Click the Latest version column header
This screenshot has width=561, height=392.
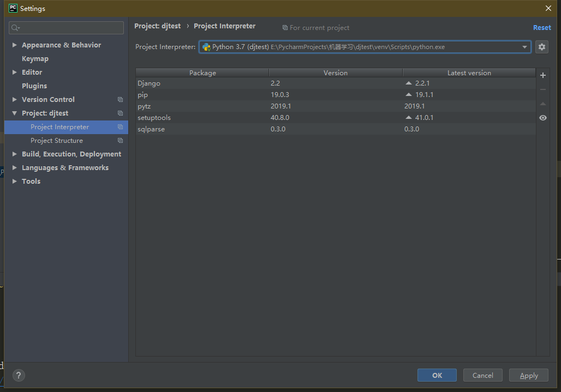click(469, 73)
